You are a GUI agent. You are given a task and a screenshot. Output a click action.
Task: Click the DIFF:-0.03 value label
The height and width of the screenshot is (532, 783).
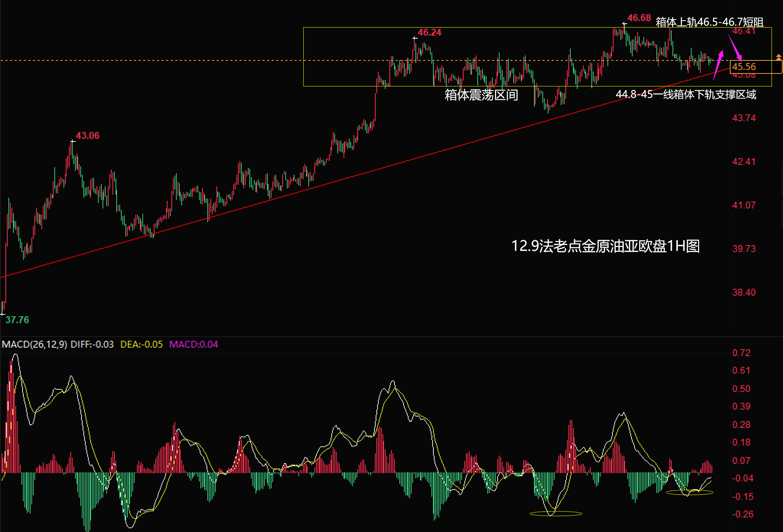coord(92,344)
